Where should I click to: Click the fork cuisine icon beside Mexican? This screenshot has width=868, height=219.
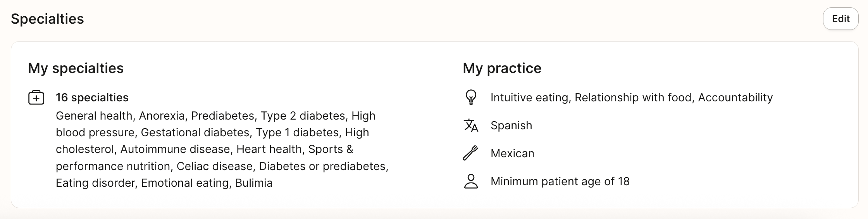pyautogui.click(x=470, y=153)
